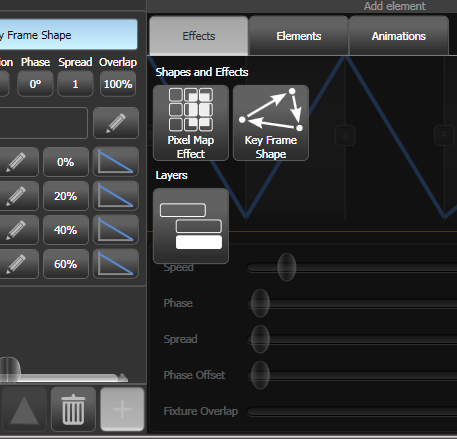Image resolution: width=457 pixels, height=439 pixels.
Task: Click the Spread value box showing 1
Action: coord(75,84)
